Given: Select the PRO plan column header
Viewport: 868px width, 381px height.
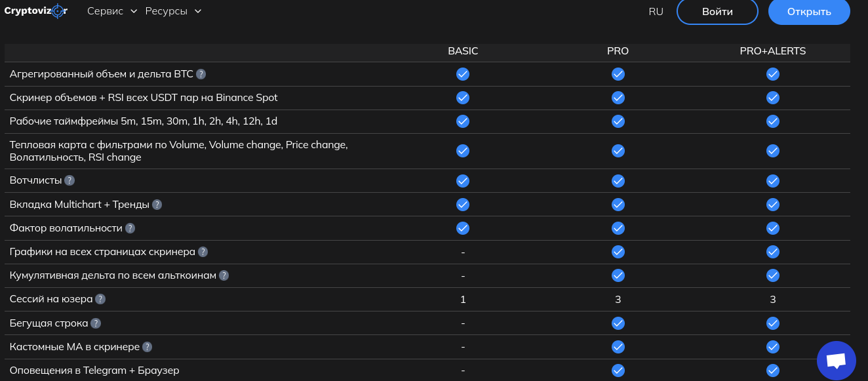Looking at the screenshot, I should 618,51.
